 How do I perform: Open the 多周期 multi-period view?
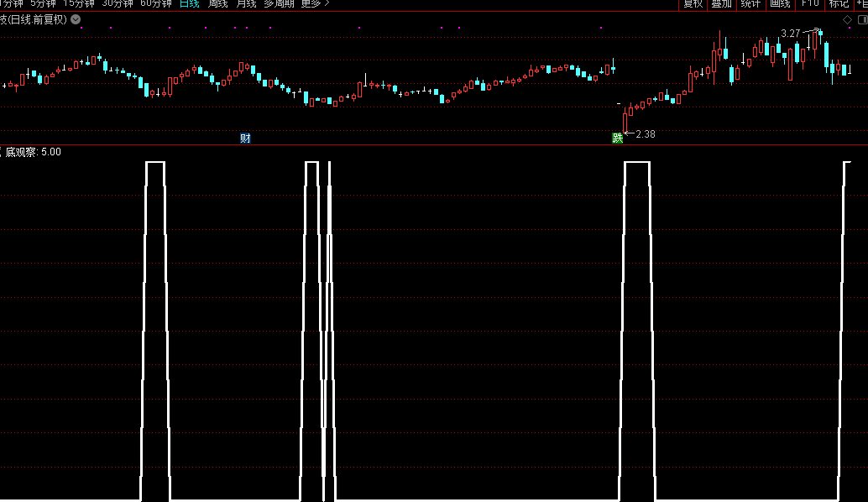click(x=280, y=3)
